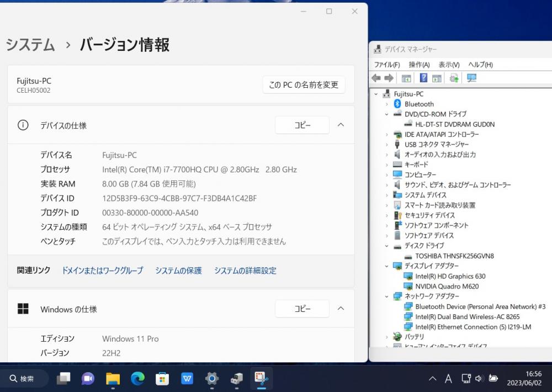Collapse the Fujitsu-PC root tree node
The width and height of the screenshot is (552, 392).
(376, 94)
